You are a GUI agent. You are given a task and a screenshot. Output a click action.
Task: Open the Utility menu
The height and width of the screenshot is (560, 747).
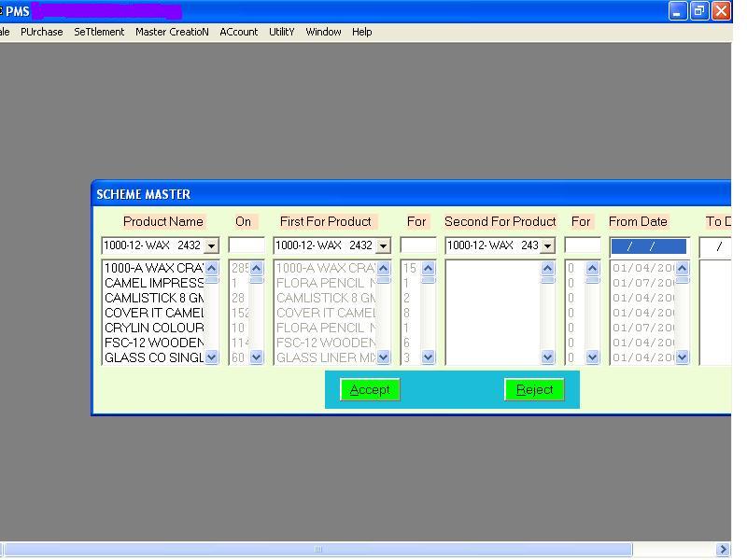[x=281, y=32]
